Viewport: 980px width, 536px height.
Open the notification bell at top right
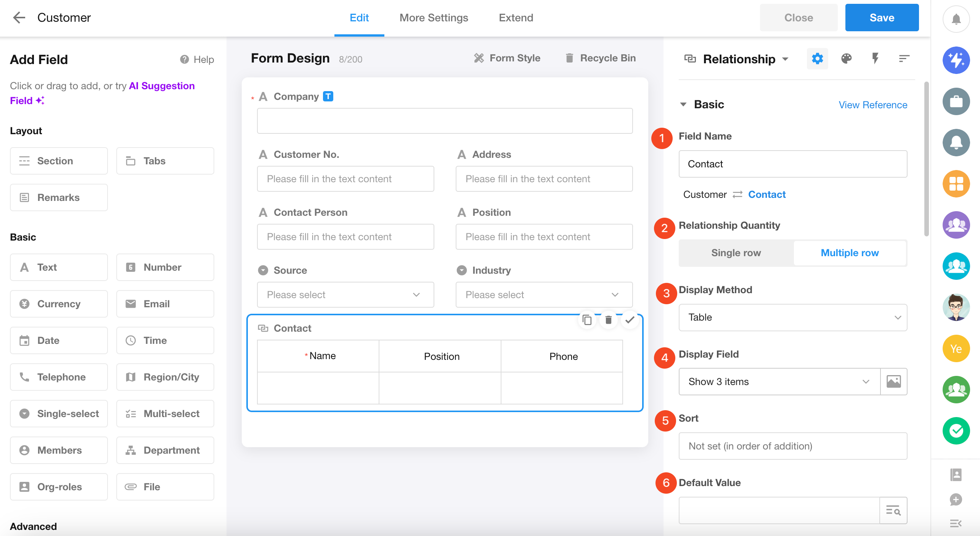(x=956, y=19)
